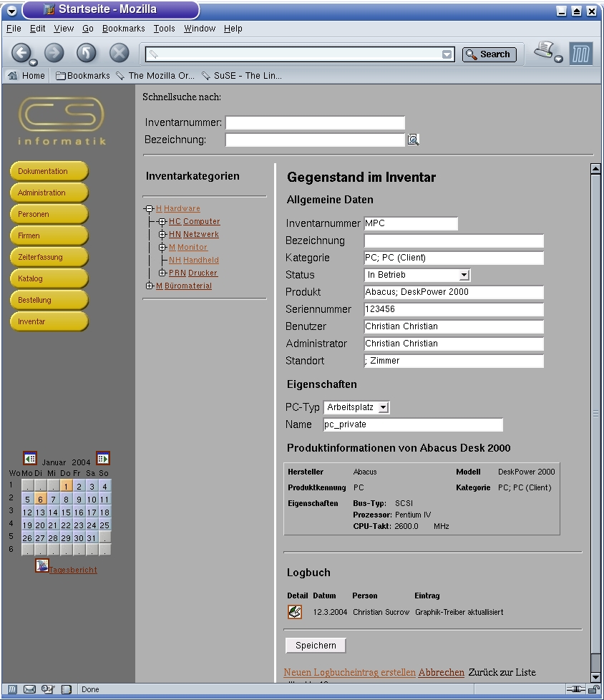Image resolution: width=604 pixels, height=700 pixels.
Task: Open Mail icon in the status bar
Action: 29,689
